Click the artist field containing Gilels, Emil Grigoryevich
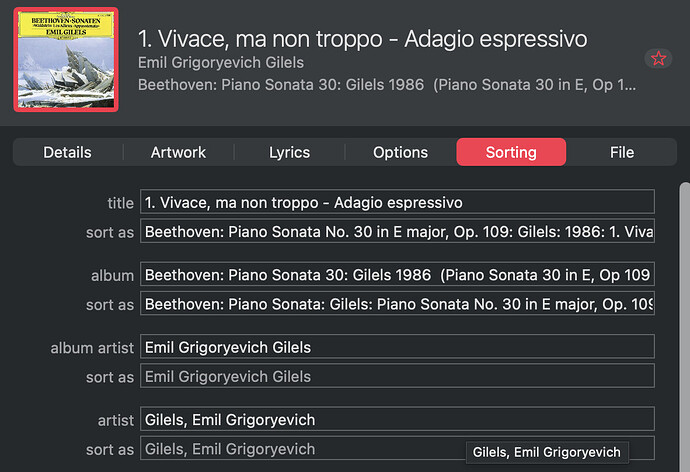The image size is (690, 472). [397, 419]
